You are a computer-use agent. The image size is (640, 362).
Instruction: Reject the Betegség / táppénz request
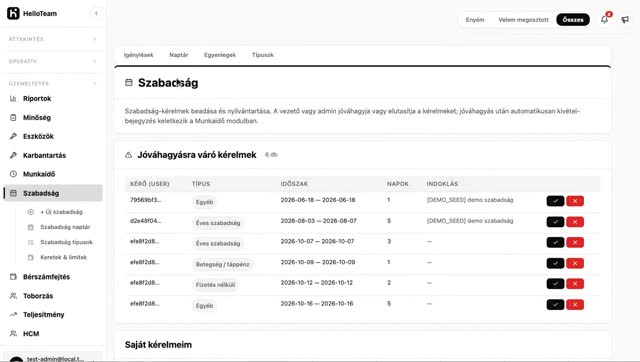click(x=575, y=263)
